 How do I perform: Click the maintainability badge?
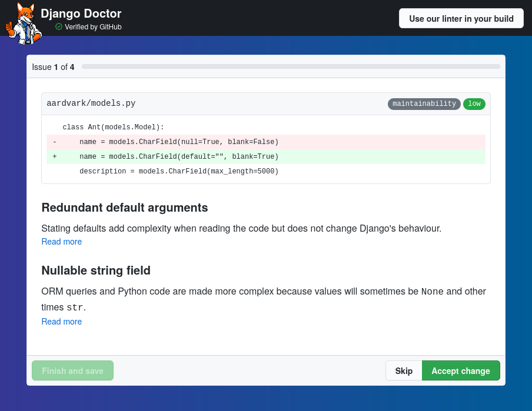(424, 103)
